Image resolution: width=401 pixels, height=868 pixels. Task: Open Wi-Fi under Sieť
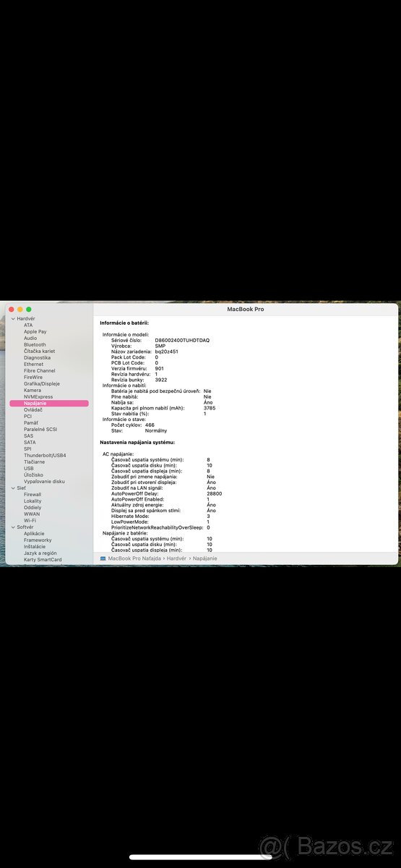pyautogui.click(x=30, y=521)
